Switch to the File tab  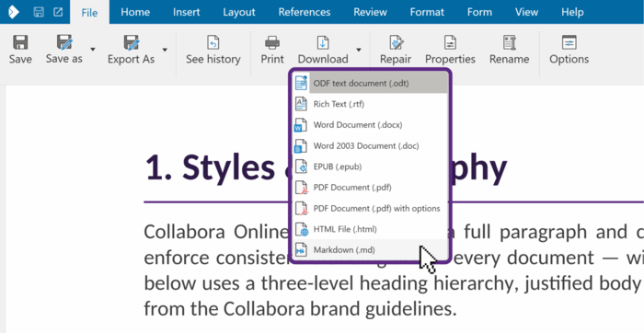click(x=89, y=12)
